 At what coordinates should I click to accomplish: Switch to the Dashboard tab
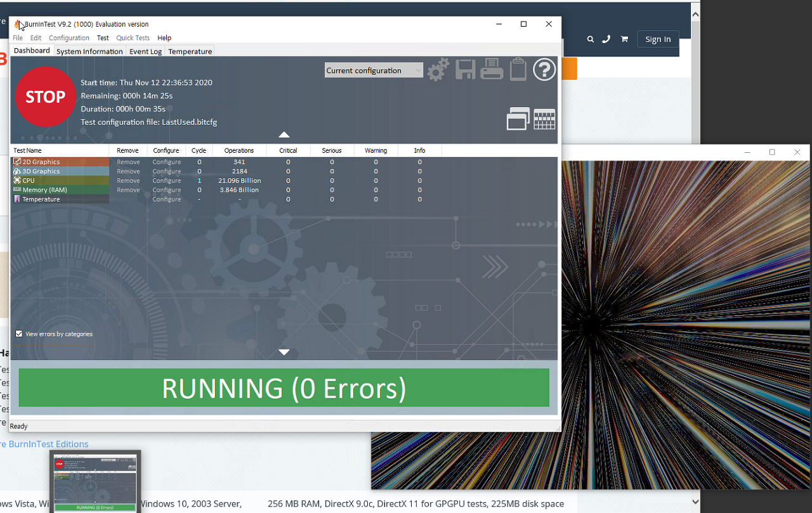tap(32, 51)
